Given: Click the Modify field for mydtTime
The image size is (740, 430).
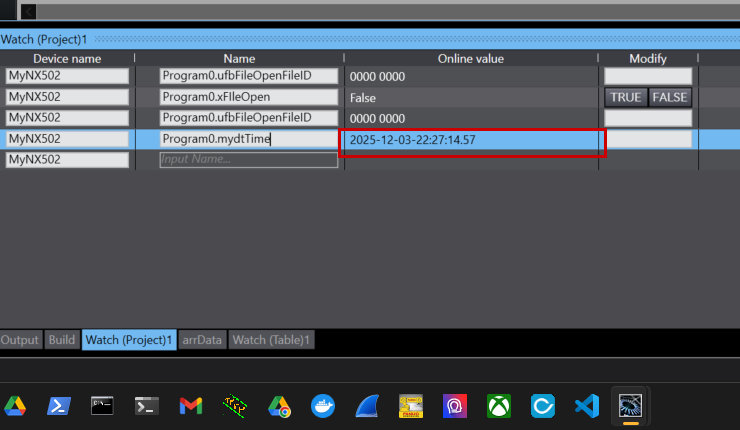Looking at the screenshot, I should pos(648,139).
